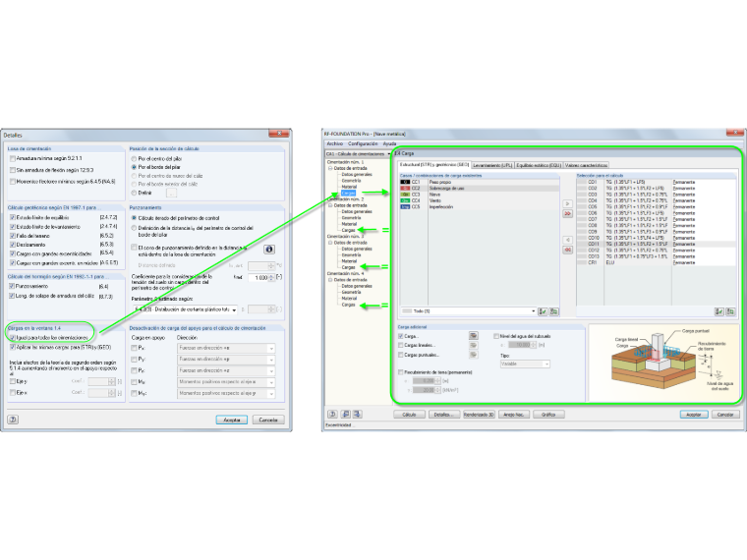This screenshot has width=747, height=560.
Task: Click Aceptar in Detalles dialog
Action: tap(232, 420)
